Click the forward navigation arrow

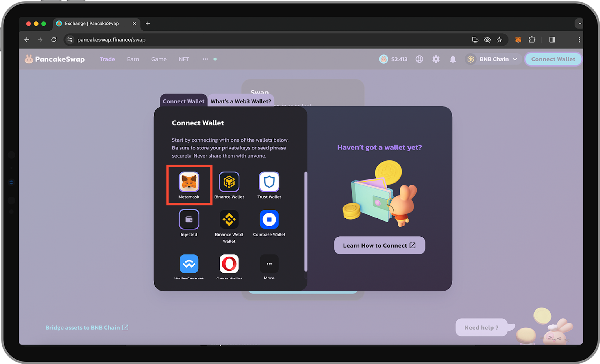click(40, 40)
